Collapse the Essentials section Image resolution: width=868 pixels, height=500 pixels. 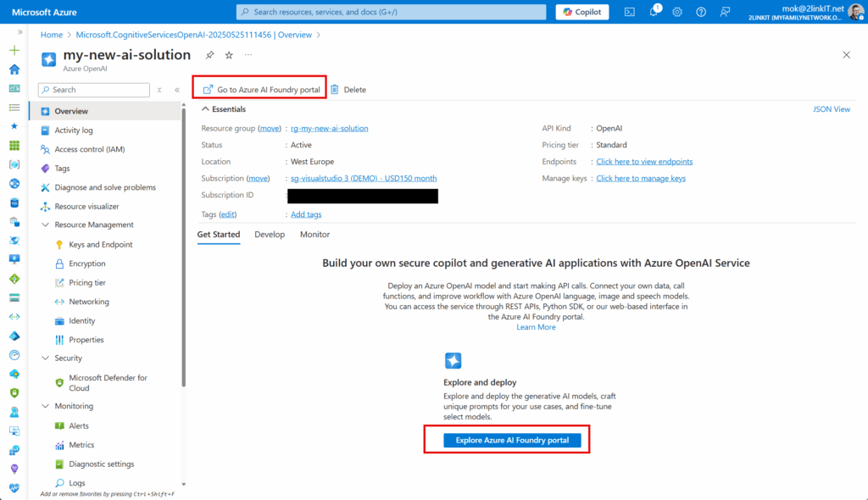(205, 109)
